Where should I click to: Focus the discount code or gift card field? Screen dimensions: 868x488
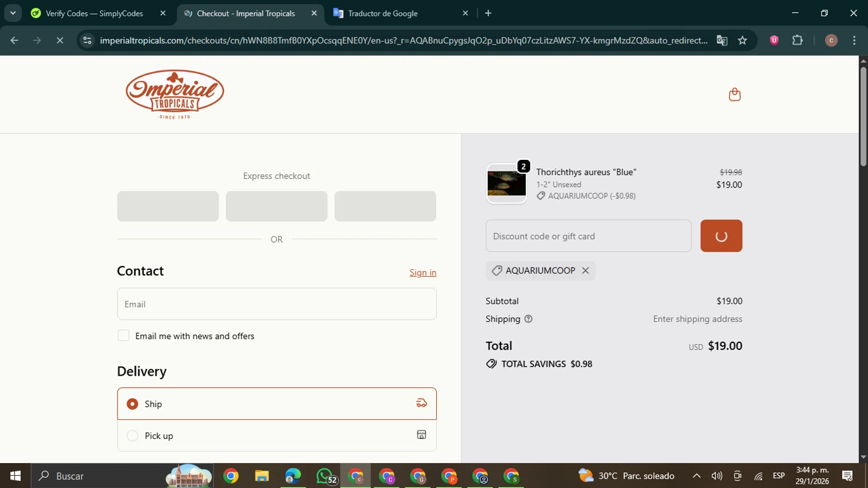[x=589, y=236]
